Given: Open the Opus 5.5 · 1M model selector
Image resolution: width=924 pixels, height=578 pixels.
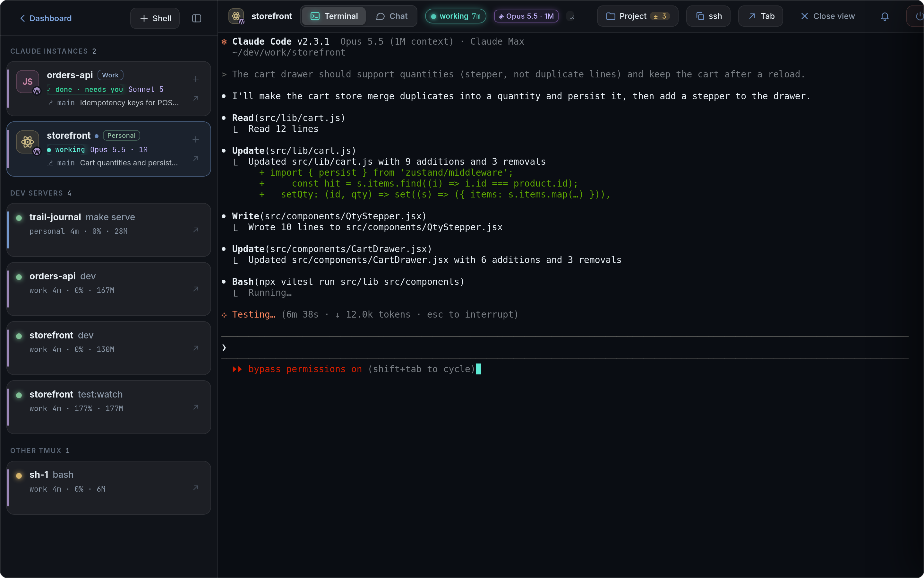Looking at the screenshot, I should click(526, 16).
